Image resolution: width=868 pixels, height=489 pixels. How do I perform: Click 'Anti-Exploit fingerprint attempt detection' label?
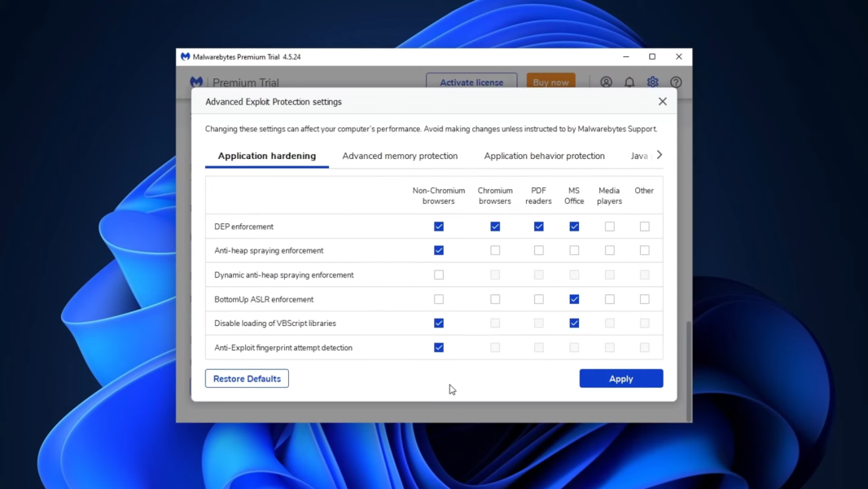pos(283,348)
